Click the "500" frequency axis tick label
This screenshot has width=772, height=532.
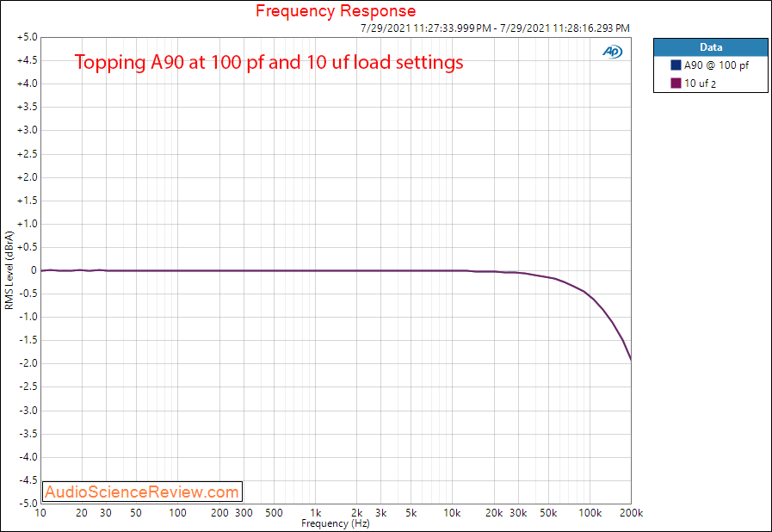275,513
